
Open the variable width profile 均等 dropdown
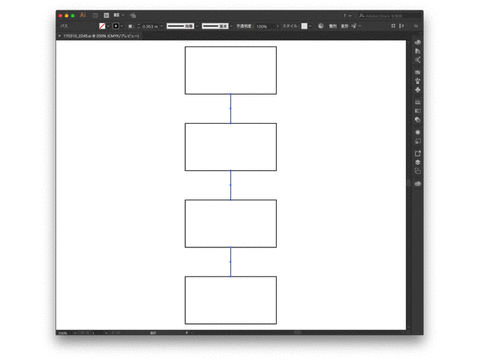197,26
